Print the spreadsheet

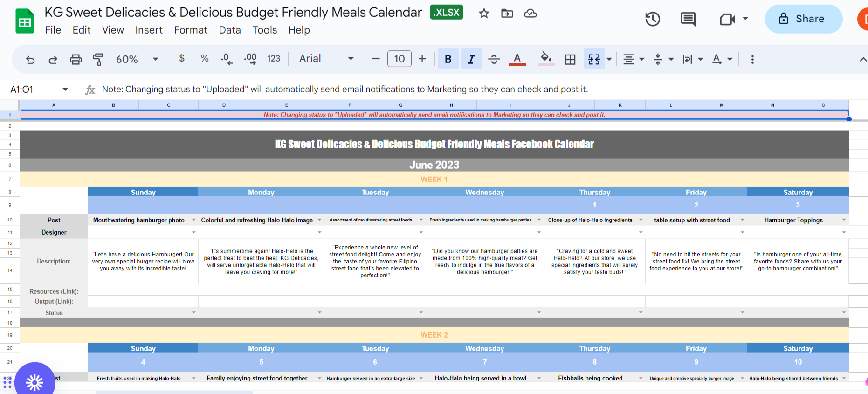(x=76, y=59)
